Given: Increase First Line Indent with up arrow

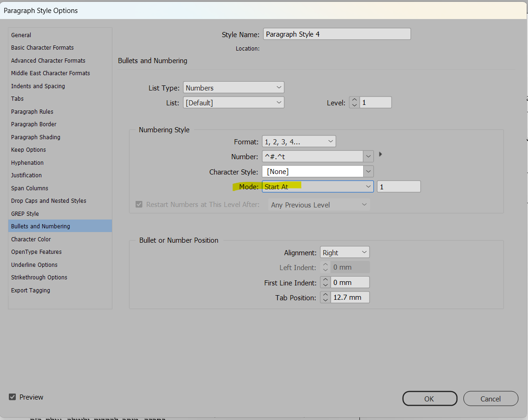Looking at the screenshot, I should pyautogui.click(x=325, y=280).
